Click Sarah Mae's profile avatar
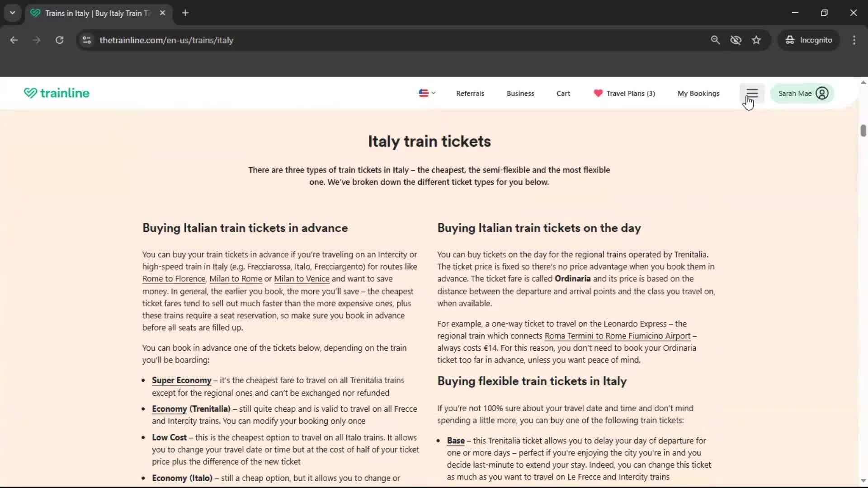The width and height of the screenshot is (868, 488). coord(822,93)
